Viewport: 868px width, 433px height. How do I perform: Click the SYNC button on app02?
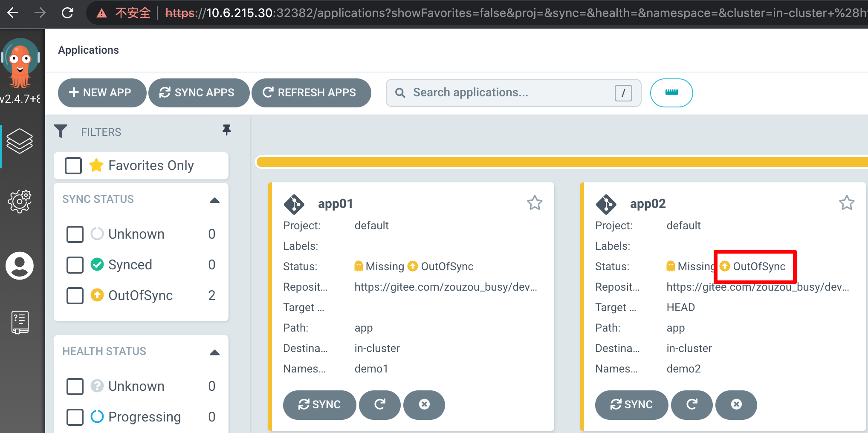(632, 404)
